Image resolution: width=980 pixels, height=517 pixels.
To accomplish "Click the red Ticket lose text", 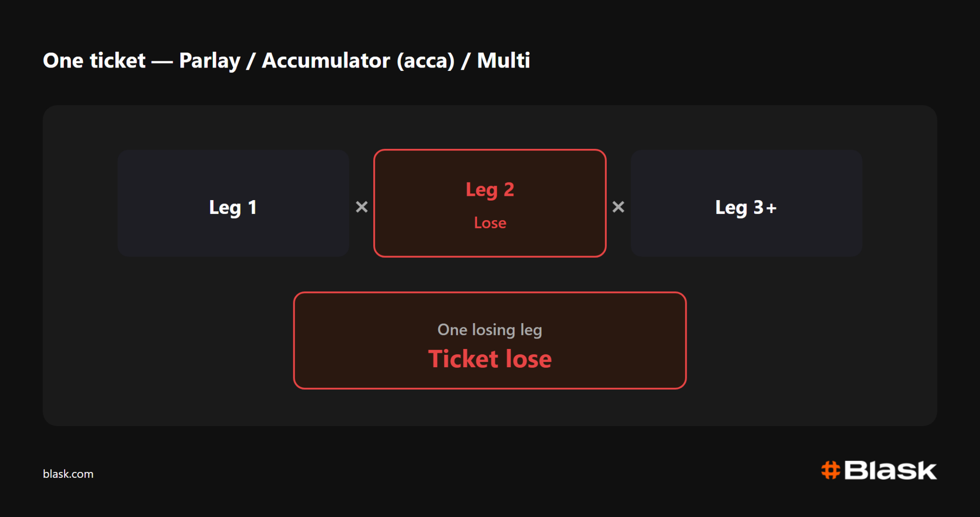I will pos(490,359).
